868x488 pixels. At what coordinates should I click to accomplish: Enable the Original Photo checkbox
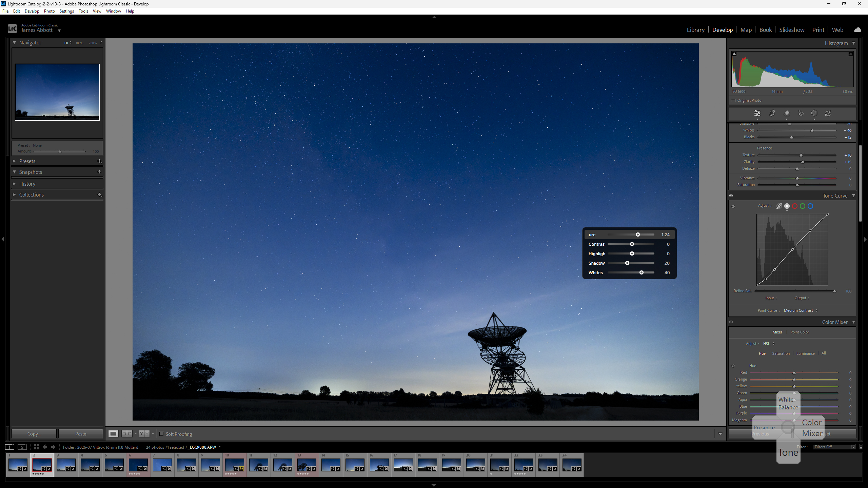[x=733, y=100]
